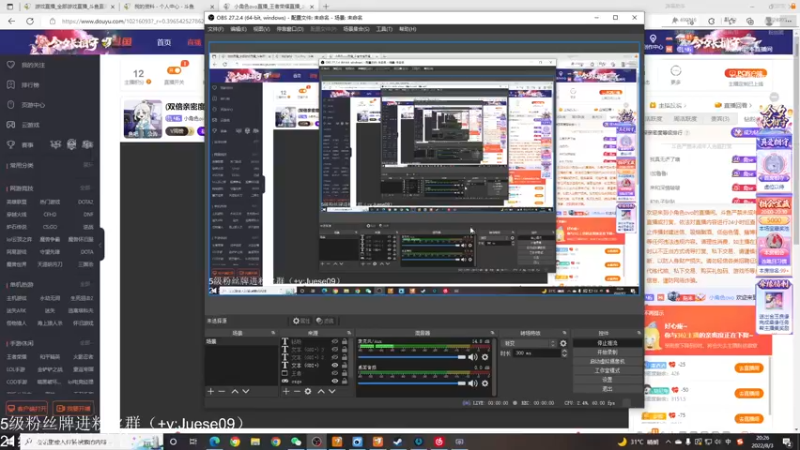Open the 帮助(H) menu in OBS
Screen dimensions: 800x450
click(x=408, y=29)
